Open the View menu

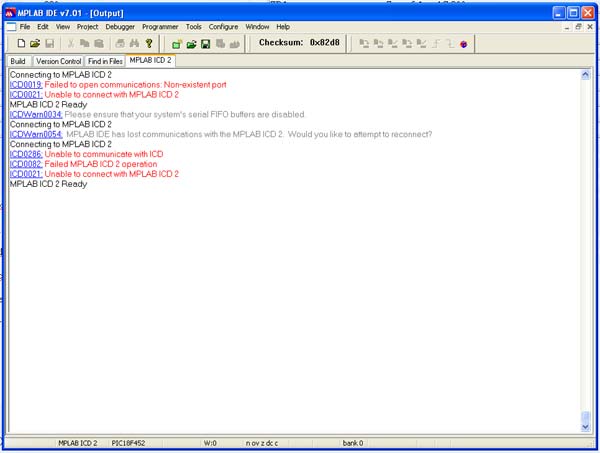[x=63, y=27]
